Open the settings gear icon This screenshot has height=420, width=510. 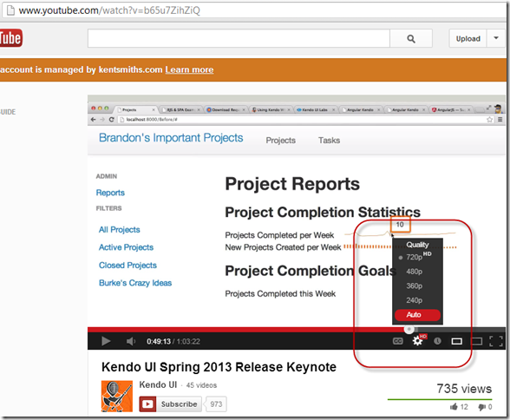click(x=418, y=341)
